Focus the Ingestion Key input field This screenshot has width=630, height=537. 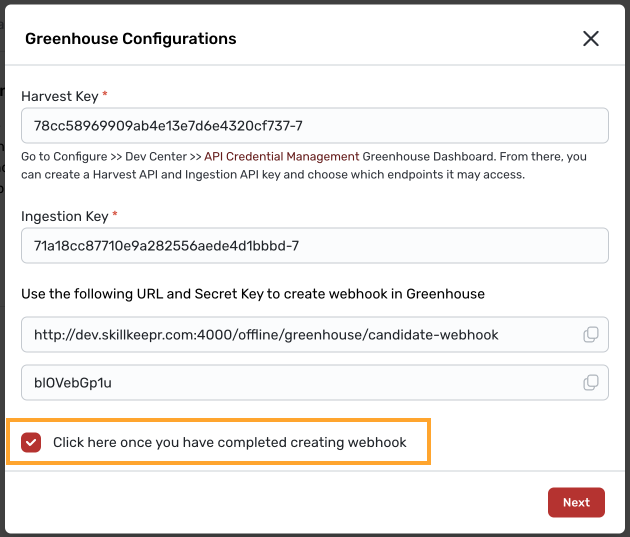315,245
